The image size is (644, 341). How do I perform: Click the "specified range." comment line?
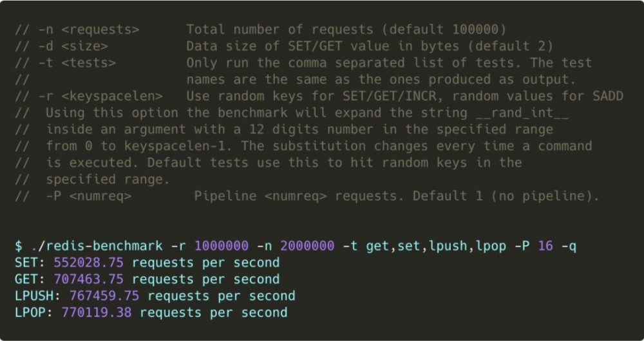point(108,180)
